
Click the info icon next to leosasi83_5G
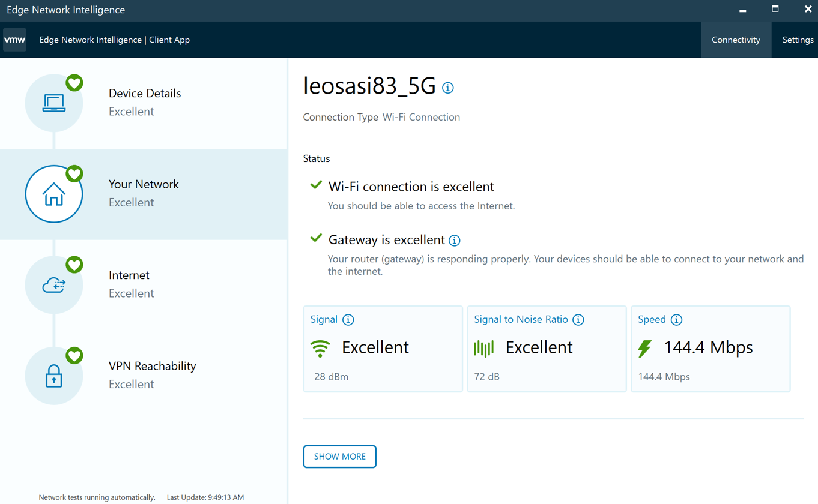(x=448, y=88)
